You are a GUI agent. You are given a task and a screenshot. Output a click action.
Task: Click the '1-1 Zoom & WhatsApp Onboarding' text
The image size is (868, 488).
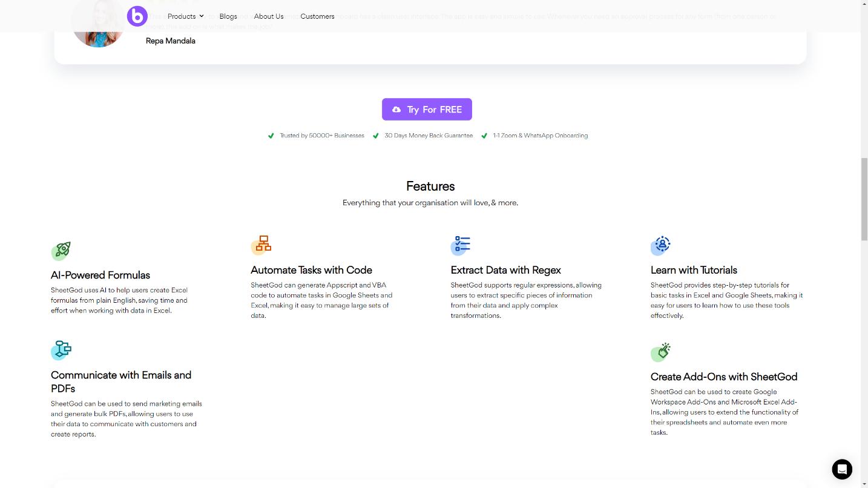point(540,136)
